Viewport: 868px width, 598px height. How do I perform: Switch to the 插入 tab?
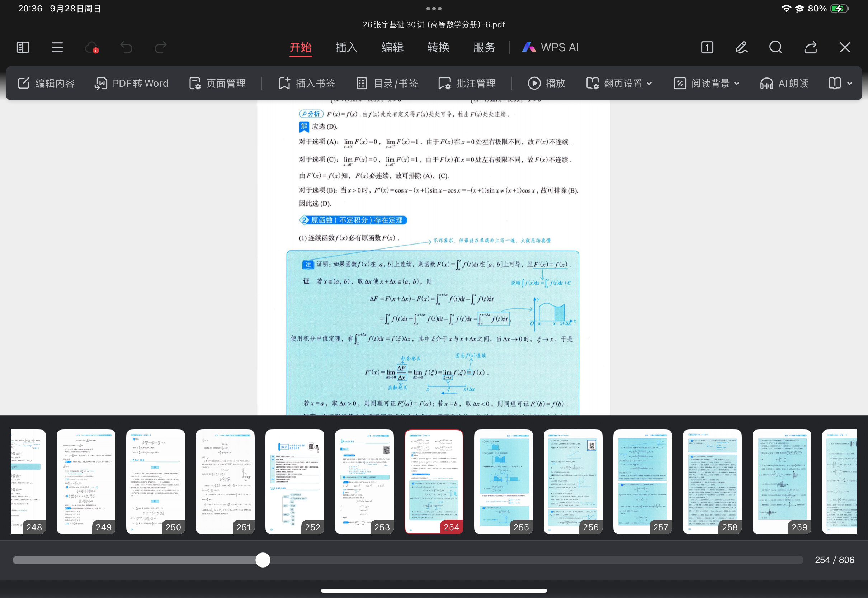tap(346, 48)
